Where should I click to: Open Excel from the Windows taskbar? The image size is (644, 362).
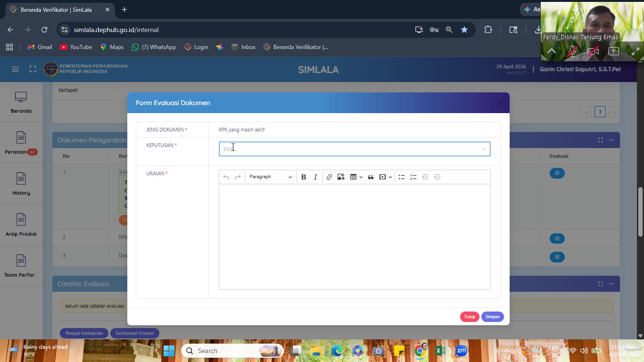click(441, 351)
